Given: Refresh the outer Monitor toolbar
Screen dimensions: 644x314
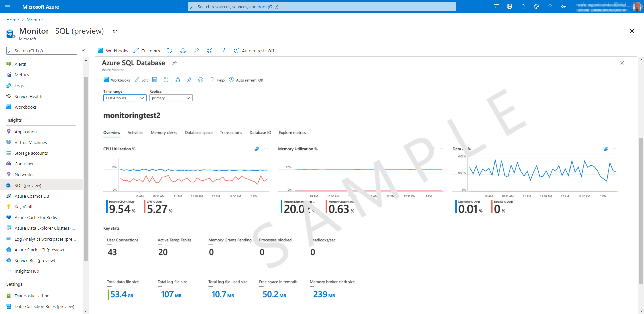Looking at the screenshot, I should [x=169, y=50].
